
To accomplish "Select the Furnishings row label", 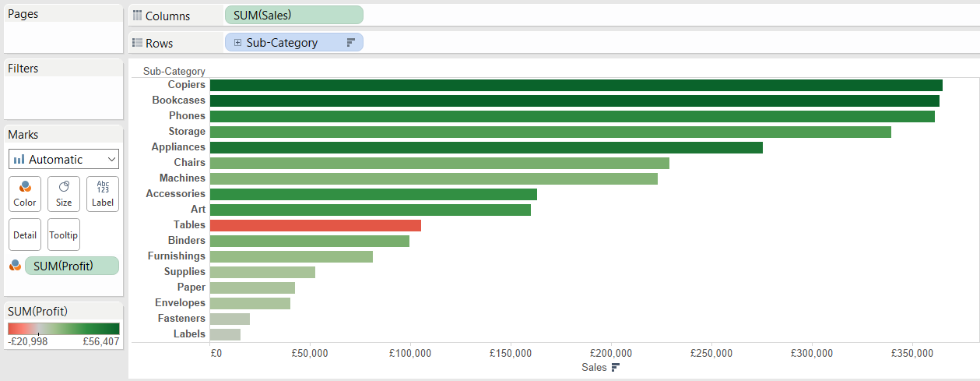I will pos(177,256).
